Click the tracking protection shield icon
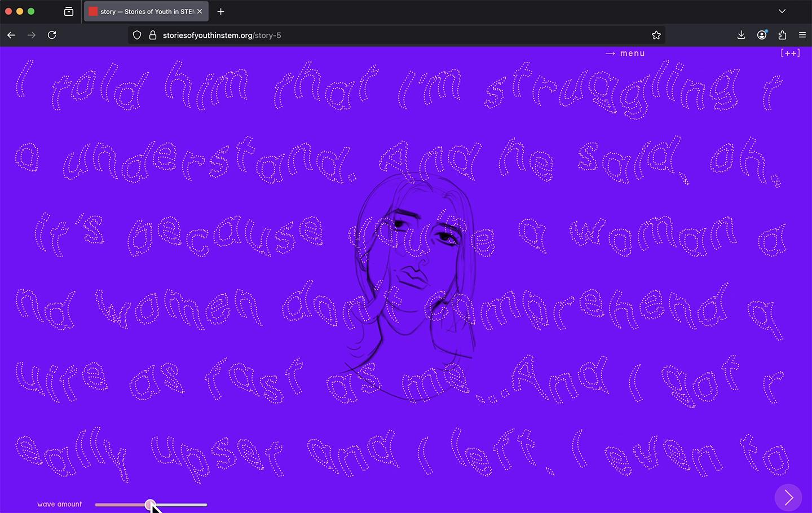This screenshot has height=513, width=812. tap(137, 35)
